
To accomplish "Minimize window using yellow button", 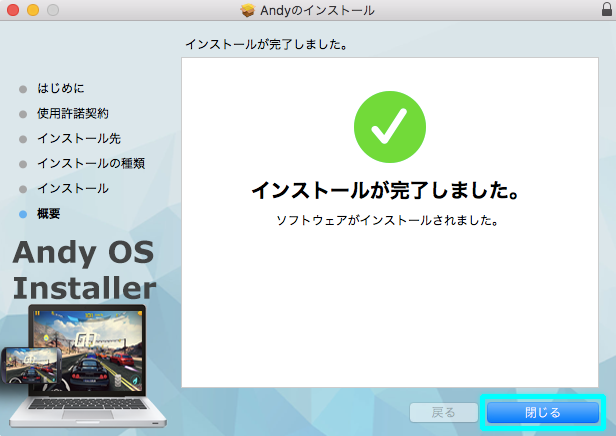I will coord(33,10).
